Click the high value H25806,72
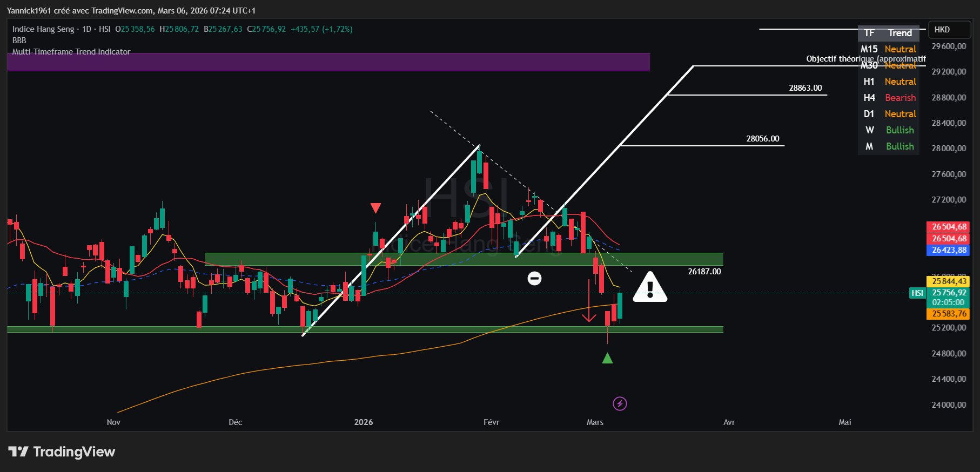Image resolution: width=980 pixels, height=472 pixels. (x=179, y=29)
